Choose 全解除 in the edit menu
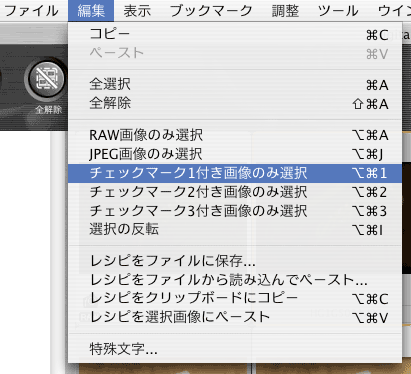The image size is (411, 374). [235, 103]
